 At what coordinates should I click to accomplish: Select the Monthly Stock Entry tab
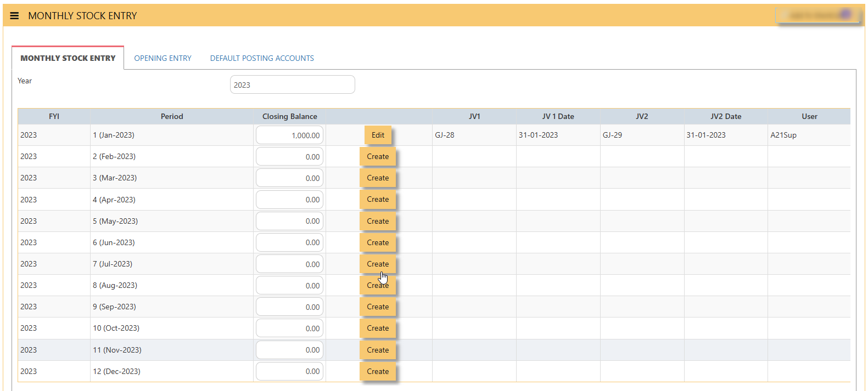[x=68, y=58]
